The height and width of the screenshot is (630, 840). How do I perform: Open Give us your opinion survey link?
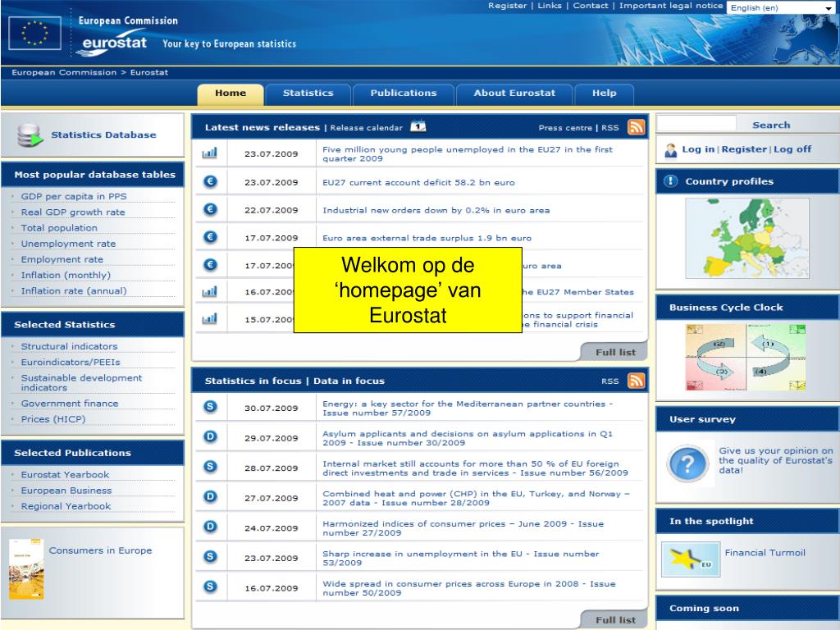click(776, 460)
